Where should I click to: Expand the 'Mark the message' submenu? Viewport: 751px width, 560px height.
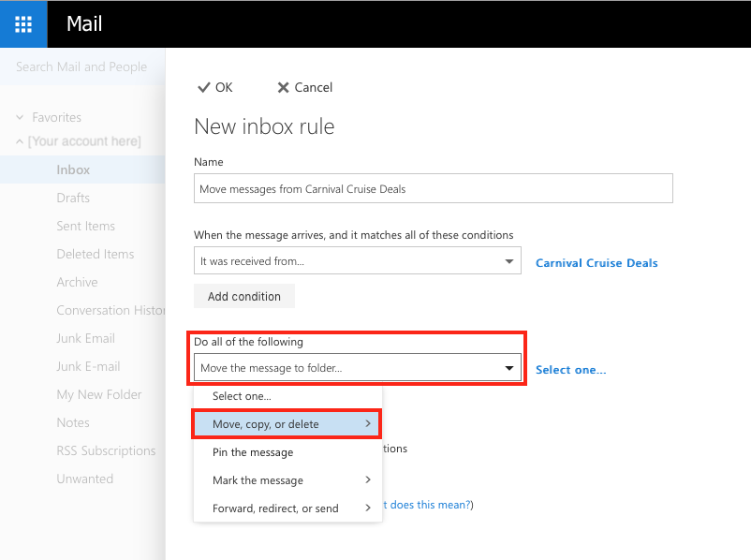click(x=287, y=480)
